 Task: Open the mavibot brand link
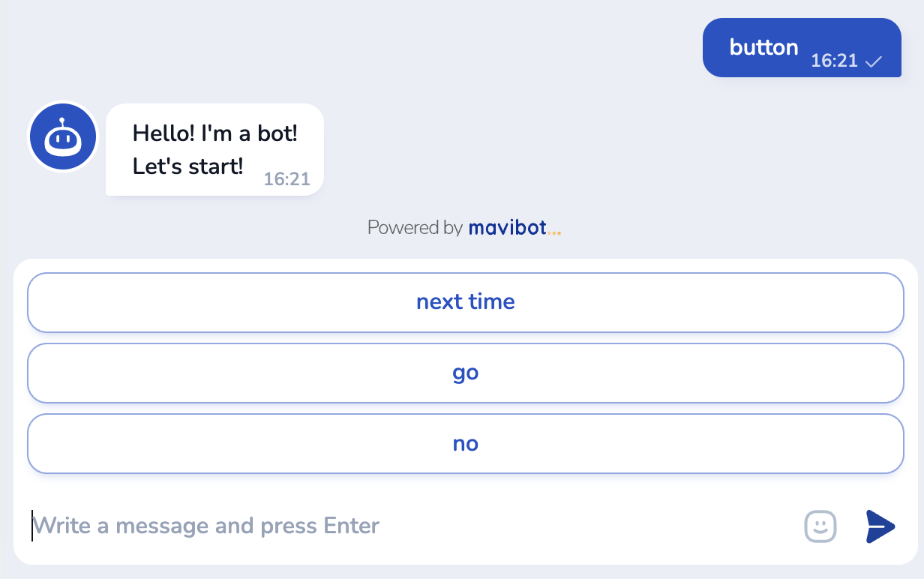coord(508,227)
